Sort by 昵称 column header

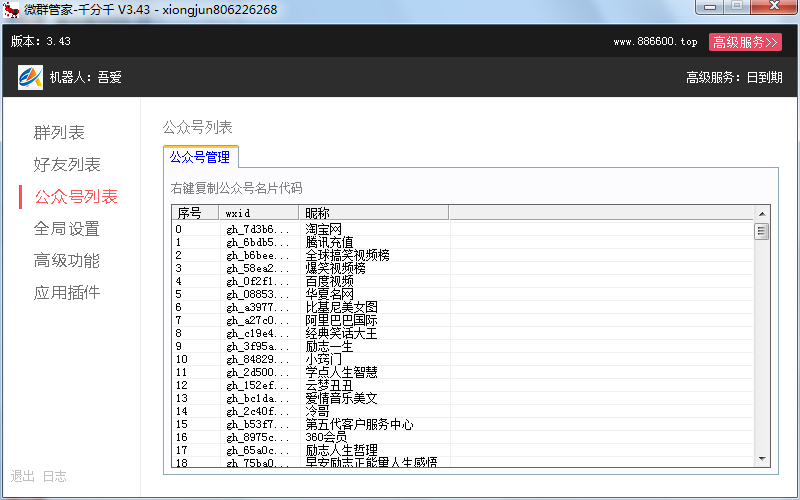pyautogui.click(x=373, y=213)
